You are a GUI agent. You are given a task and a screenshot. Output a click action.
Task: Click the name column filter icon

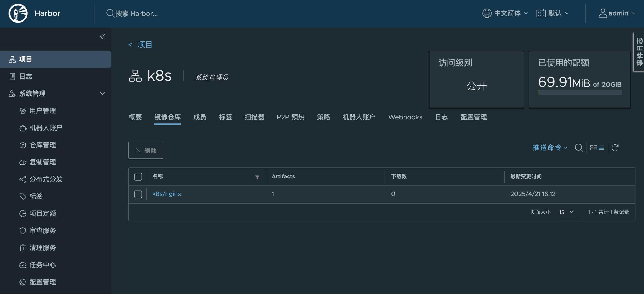click(257, 177)
